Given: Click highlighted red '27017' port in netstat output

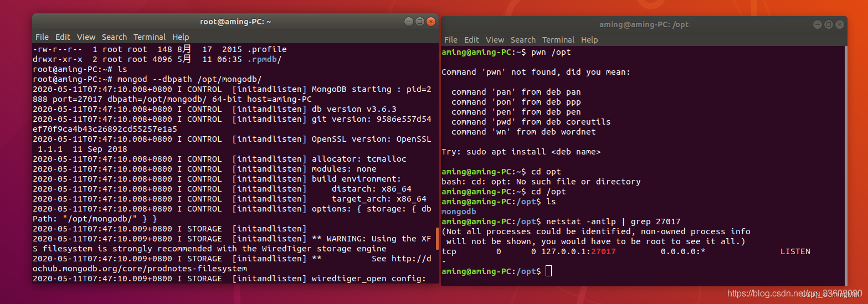Looking at the screenshot, I should click(603, 251).
